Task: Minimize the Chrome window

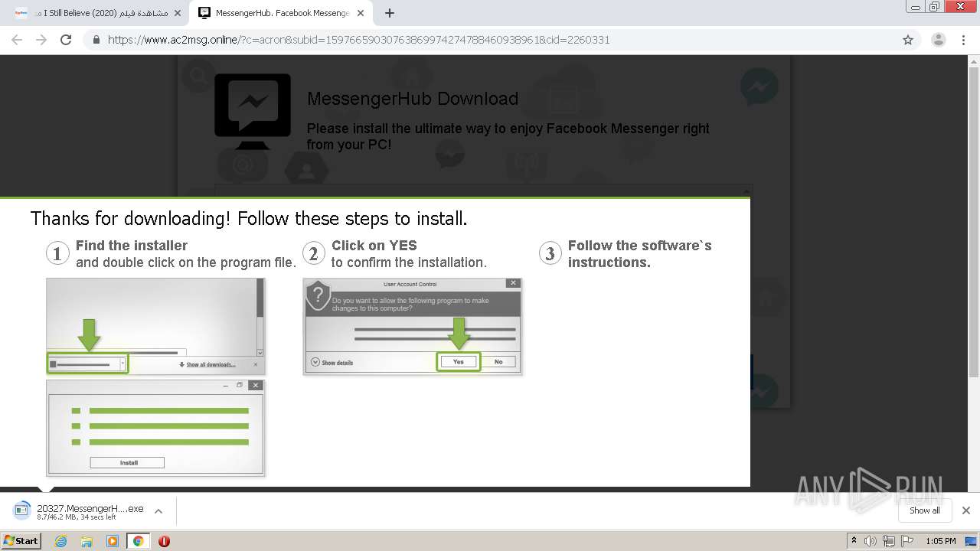Action: tap(916, 7)
